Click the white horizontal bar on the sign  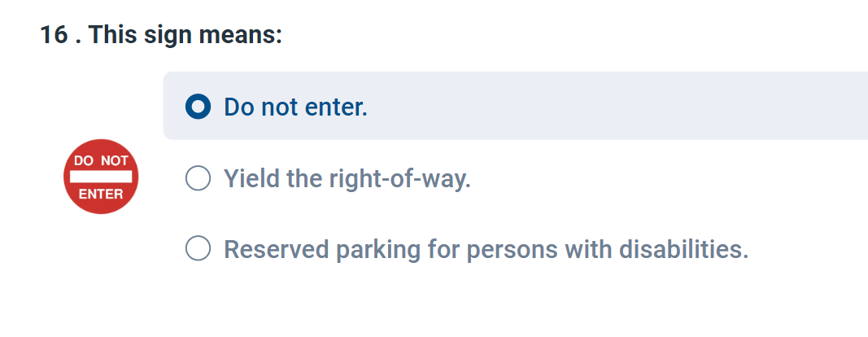[101, 177]
